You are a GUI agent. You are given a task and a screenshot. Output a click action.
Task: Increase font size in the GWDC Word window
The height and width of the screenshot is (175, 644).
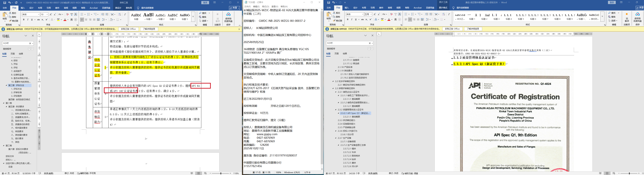51,15
